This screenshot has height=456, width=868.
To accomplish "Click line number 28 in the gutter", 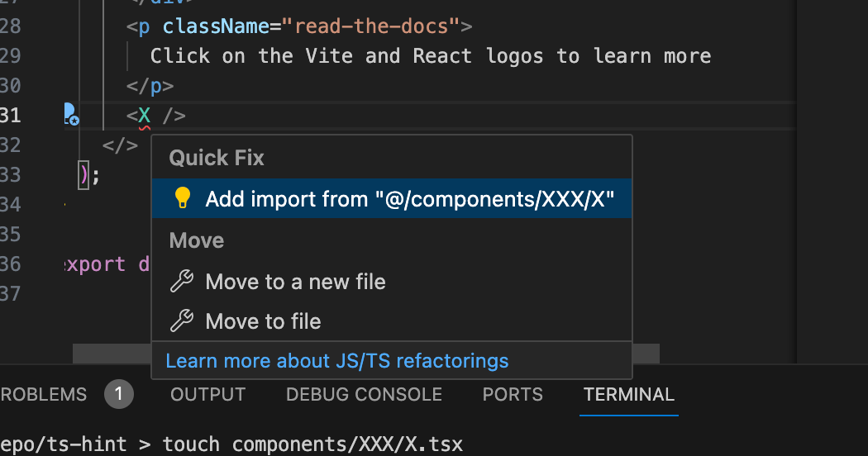I will coord(10,26).
